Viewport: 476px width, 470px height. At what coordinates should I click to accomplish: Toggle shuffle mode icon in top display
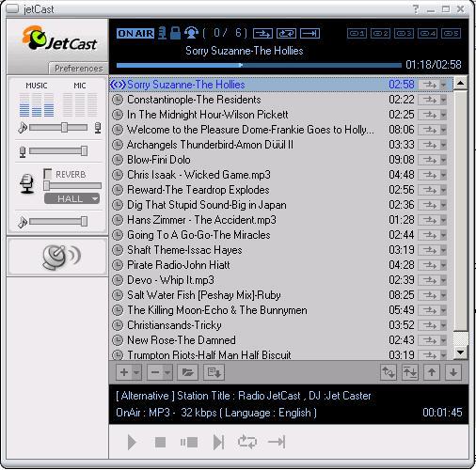(262, 33)
